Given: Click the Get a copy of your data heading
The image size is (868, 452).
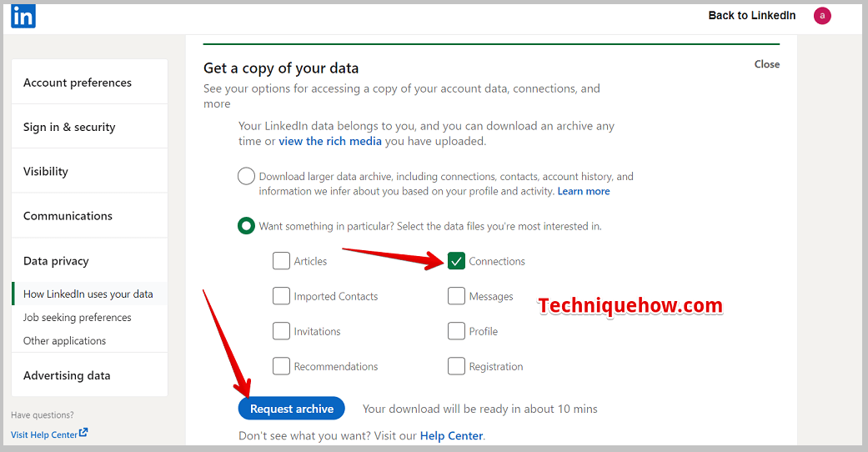Looking at the screenshot, I should (281, 68).
